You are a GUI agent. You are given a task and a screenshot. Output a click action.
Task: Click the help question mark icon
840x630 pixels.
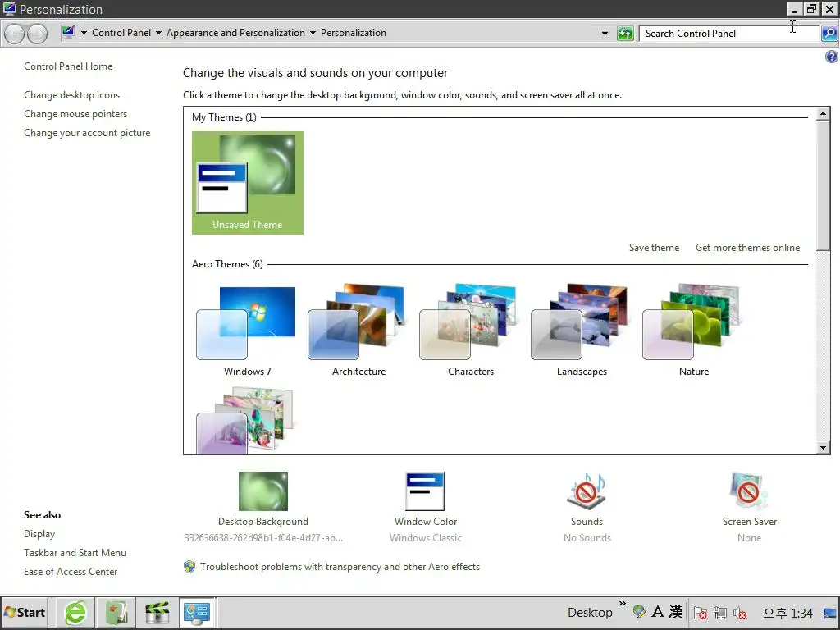(832, 57)
